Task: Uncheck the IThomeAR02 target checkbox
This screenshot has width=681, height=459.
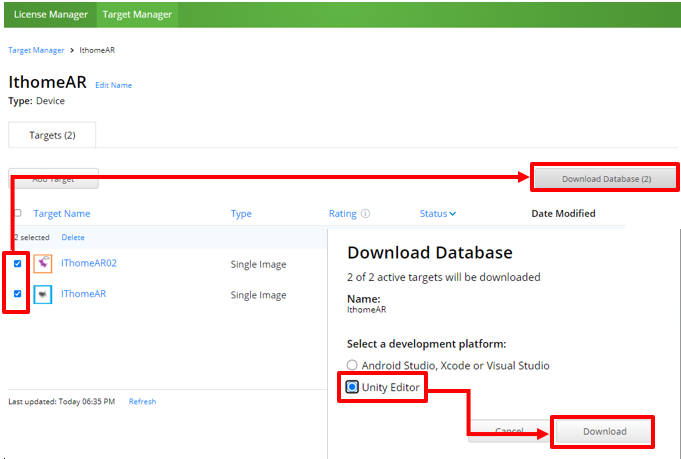Action: pos(17,263)
